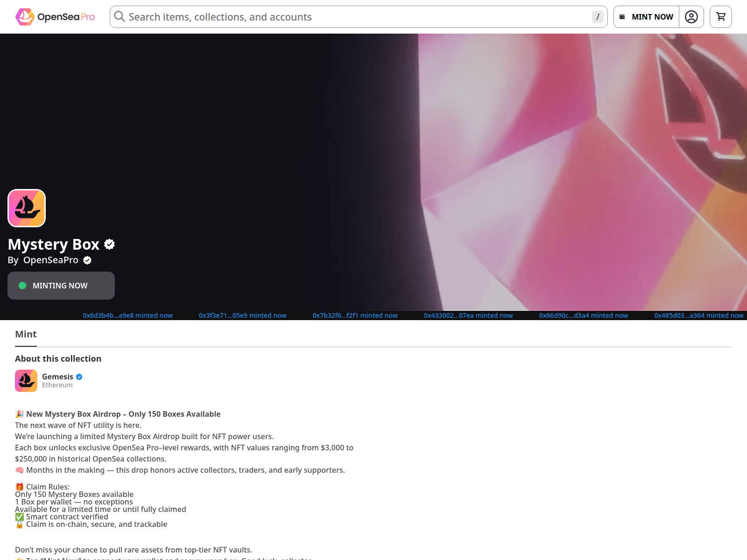Click the lock emoji icon
This screenshot has width=747, height=560.
coord(20,524)
